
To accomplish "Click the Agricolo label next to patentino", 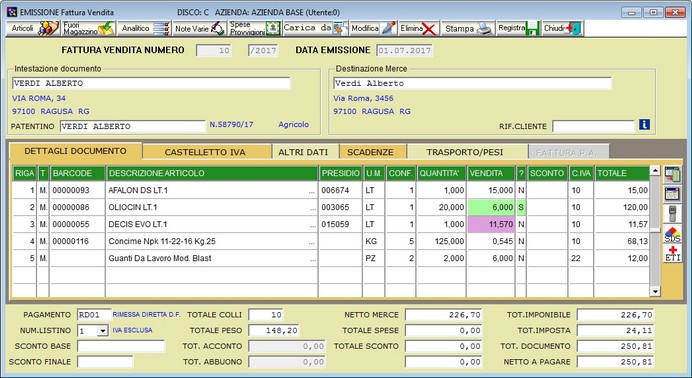I will (293, 125).
